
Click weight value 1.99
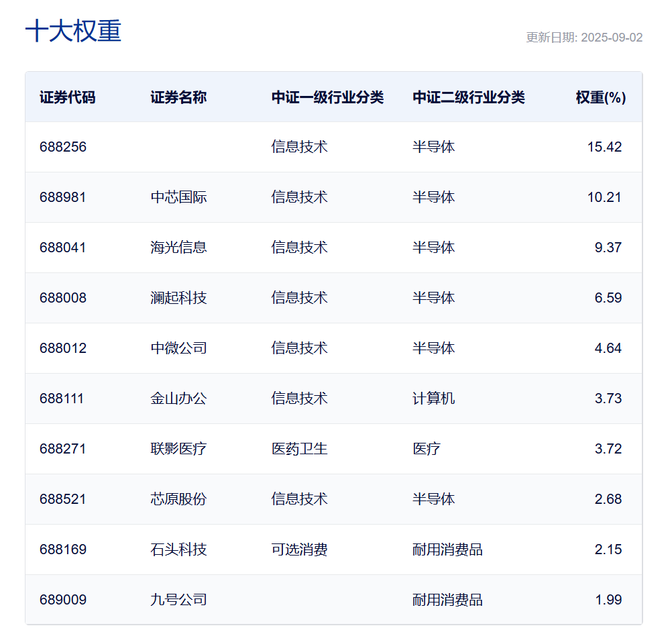[x=608, y=600]
